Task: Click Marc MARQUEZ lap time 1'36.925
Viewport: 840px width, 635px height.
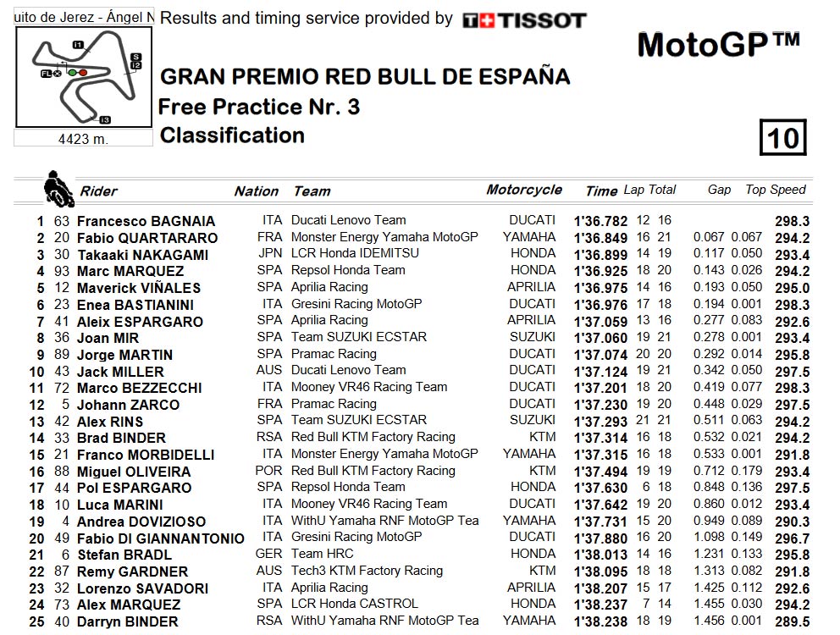Action: tap(600, 271)
